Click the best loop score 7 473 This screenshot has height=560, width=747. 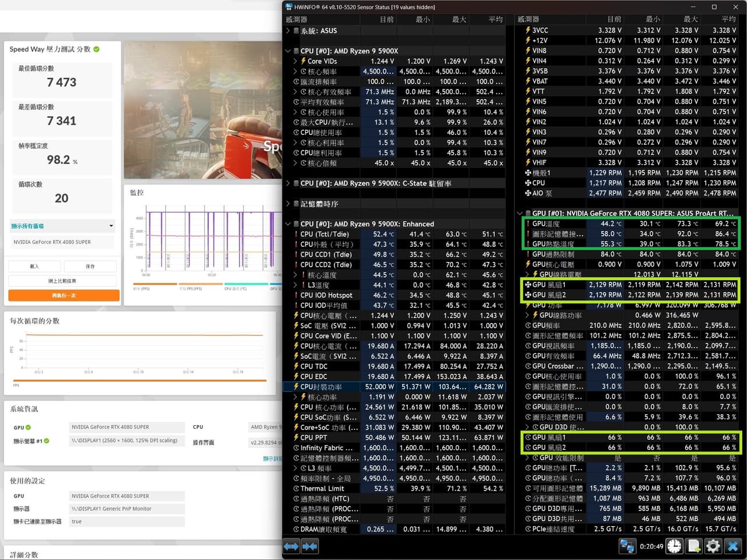pyautogui.click(x=62, y=82)
